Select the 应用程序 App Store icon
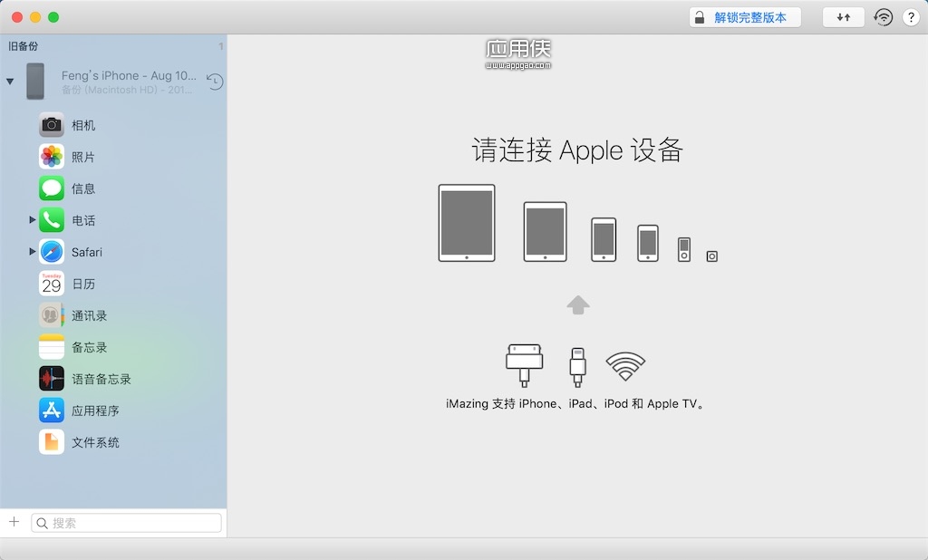Viewport: 928px width, 560px height. click(52, 410)
